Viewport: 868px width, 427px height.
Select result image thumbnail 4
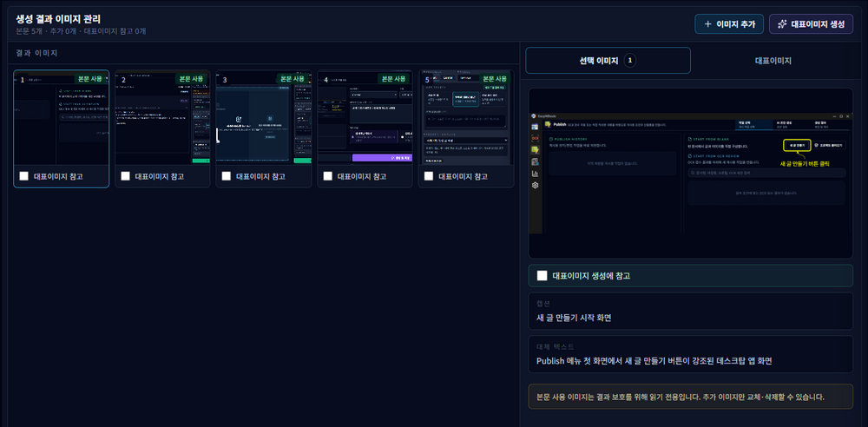(365, 117)
